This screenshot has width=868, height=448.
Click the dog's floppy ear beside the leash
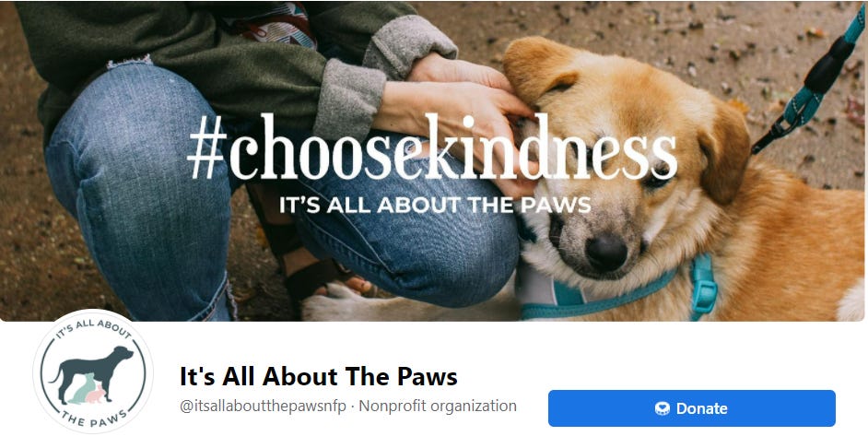723,152
